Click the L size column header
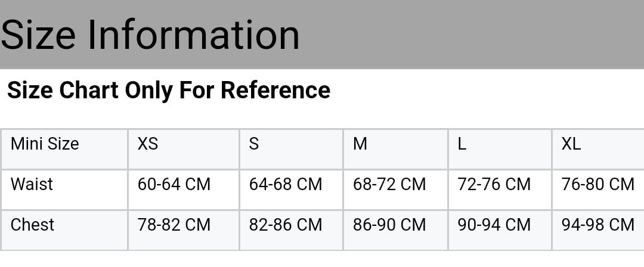The width and height of the screenshot is (644, 267). (462, 144)
